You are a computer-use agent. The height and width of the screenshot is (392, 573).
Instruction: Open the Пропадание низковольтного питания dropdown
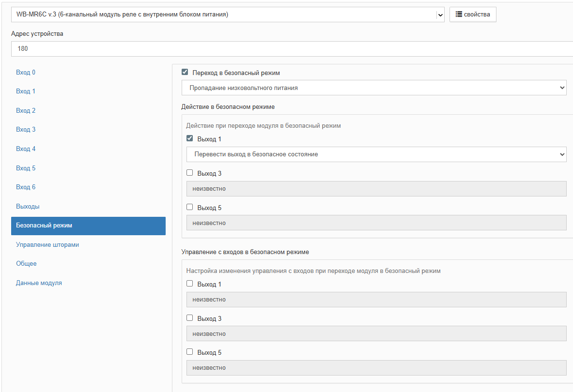coord(373,88)
